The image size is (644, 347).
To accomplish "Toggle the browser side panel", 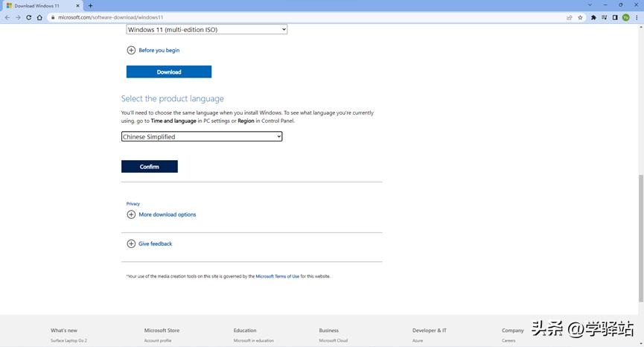I will tap(615, 18).
